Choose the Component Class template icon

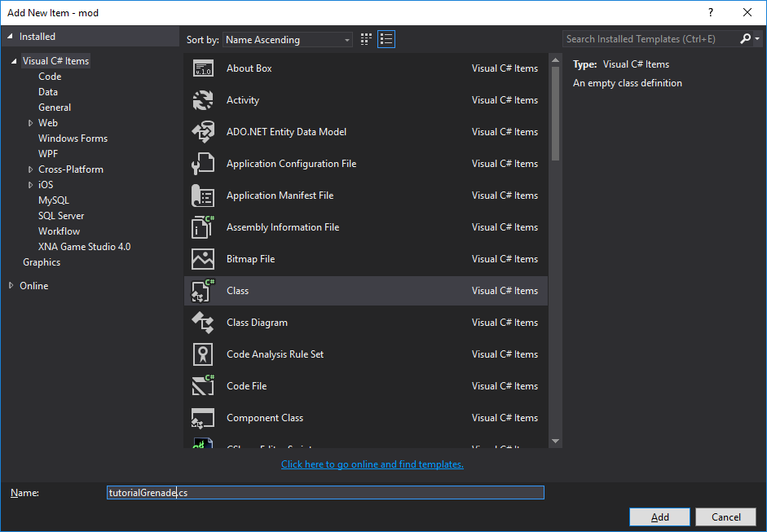(x=203, y=418)
